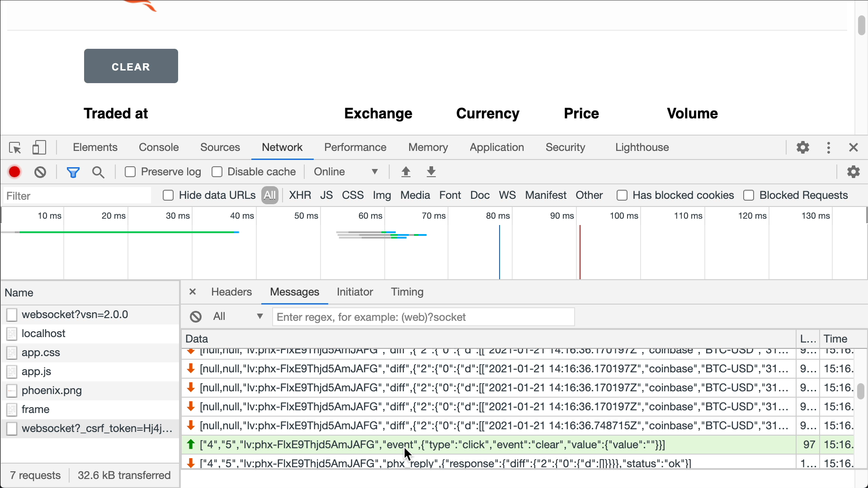Screen dimensions: 868x488
Task: Import HAR file upload arrow icon
Action: [406, 172]
